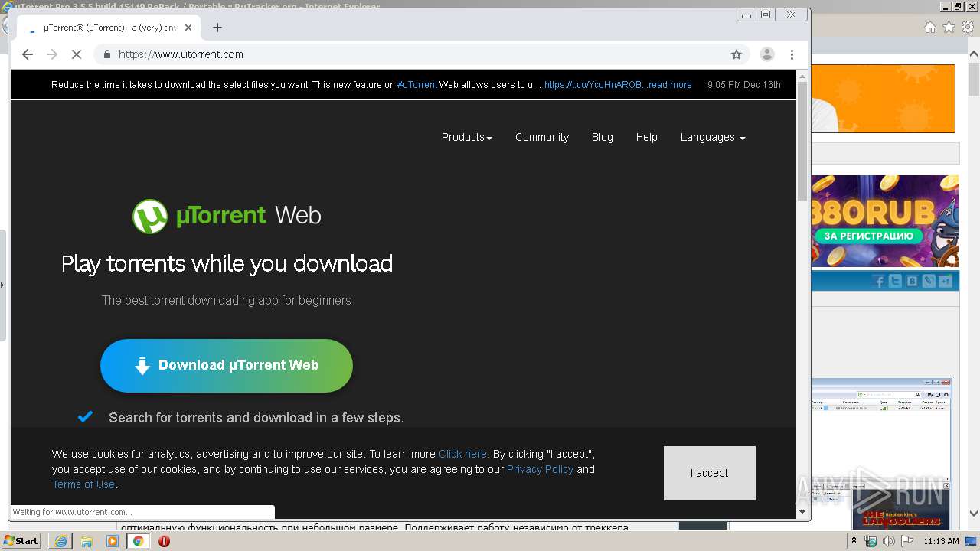Click Twitter share icon on RuTracker page
Viewport: 980px width, 551px height.
(896, 282)
